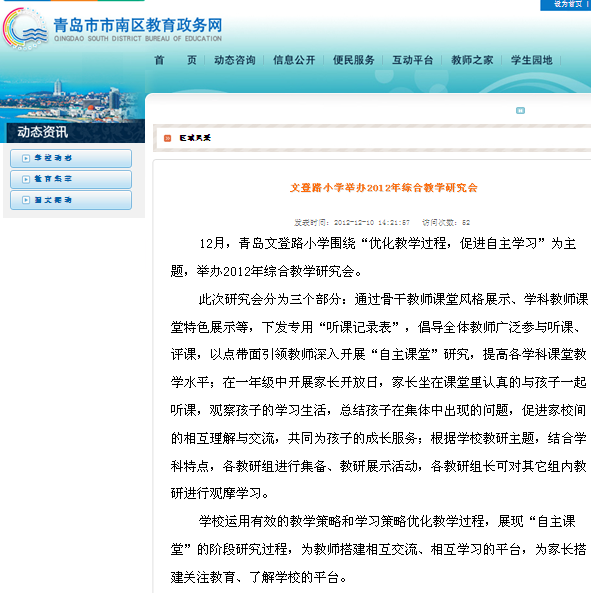Click the 发表时间 publish date text
The image size is (591, 593).
click(x=352, y=222)
